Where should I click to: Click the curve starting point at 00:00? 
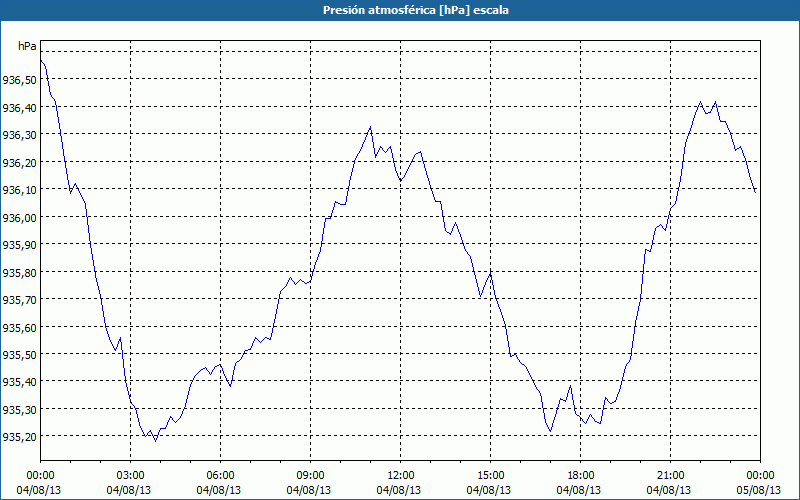tap(41, 61)
